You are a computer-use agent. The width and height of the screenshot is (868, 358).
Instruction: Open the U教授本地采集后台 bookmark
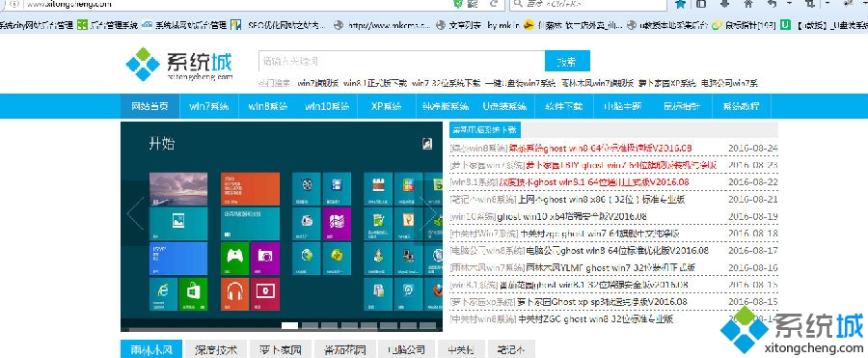[668, 25]
